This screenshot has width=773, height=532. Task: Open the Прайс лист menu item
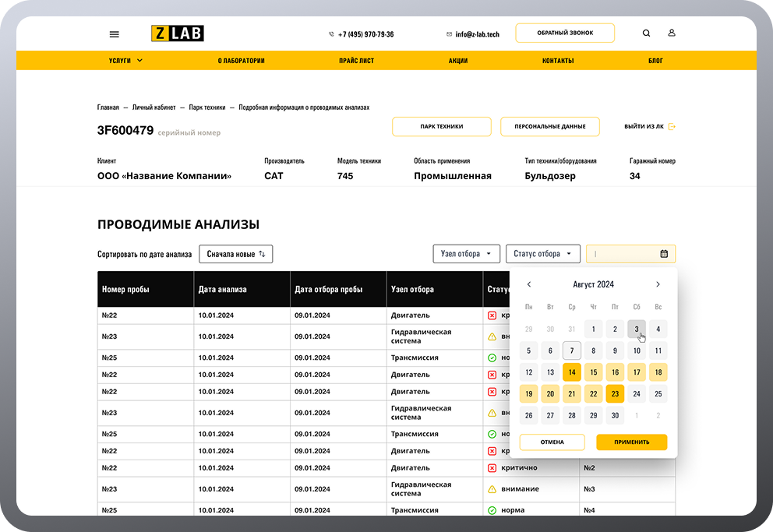pyautogui.click(x=356, y=61)
